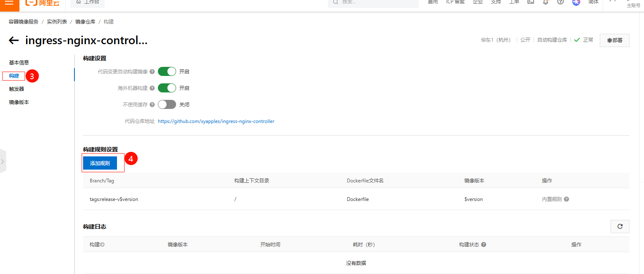This screenshot has width=644, height=274.
Task: Open the AI assistant round icon
Action: 576,2
